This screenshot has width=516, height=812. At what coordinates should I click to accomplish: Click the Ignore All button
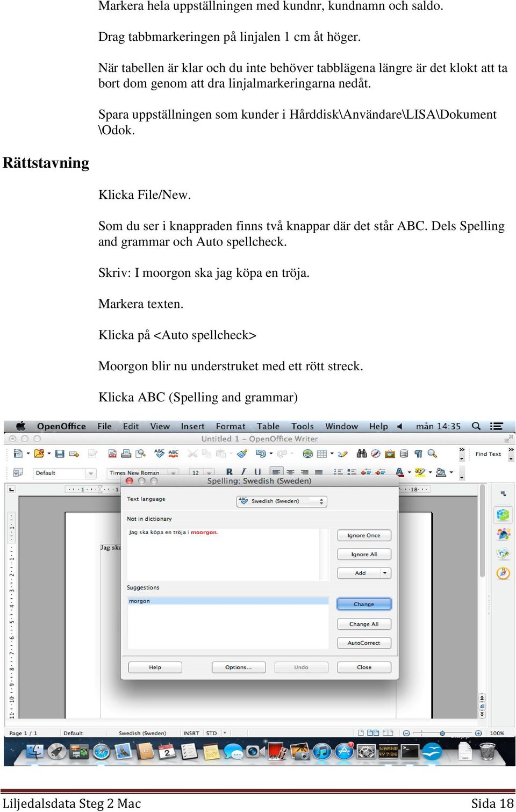364,554
